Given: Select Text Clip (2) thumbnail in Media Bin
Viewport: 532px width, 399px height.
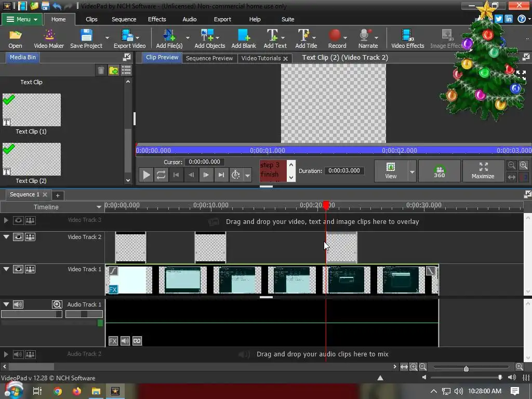Looking at the screenshot, I should [32, 159].
